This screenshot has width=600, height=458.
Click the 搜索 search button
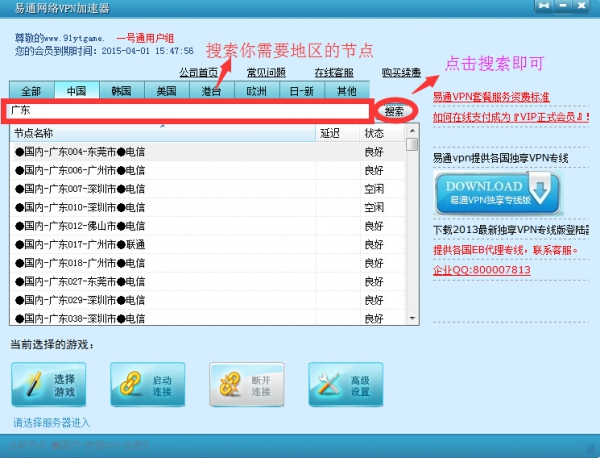coord(394,110)
